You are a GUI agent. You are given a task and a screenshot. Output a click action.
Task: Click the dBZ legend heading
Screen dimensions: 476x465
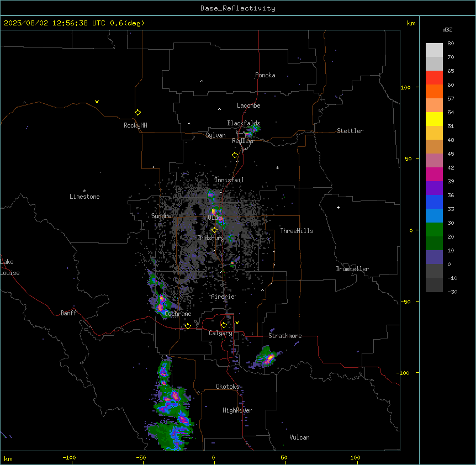tap(447, 30)
